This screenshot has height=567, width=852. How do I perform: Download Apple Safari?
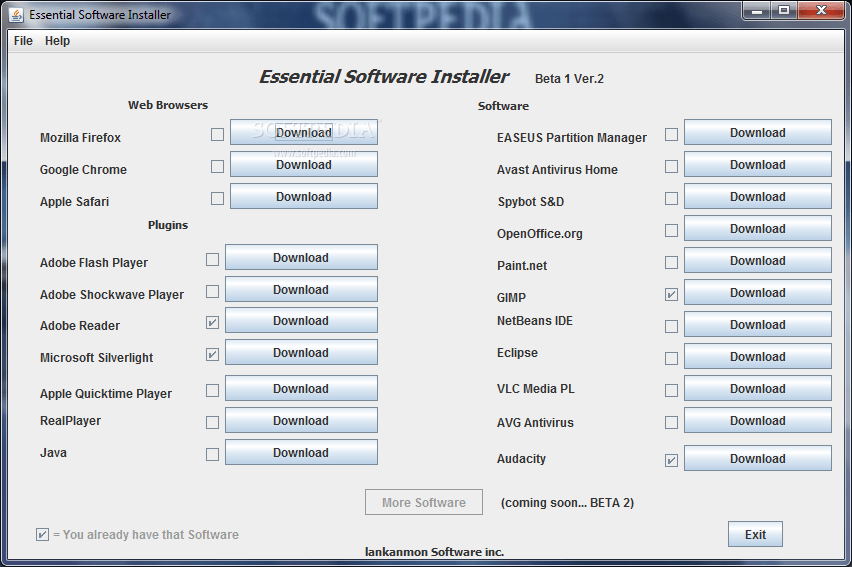pyautogui.click(x=304, y=196)
